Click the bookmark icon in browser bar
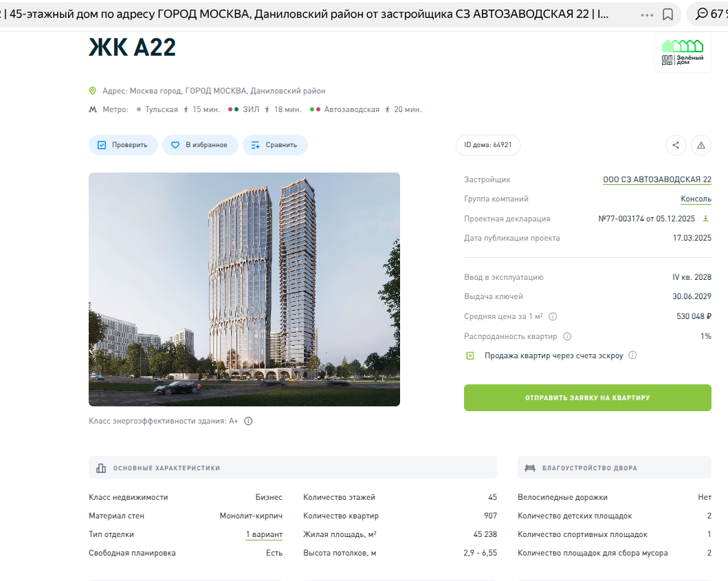 tap(668, 14)
